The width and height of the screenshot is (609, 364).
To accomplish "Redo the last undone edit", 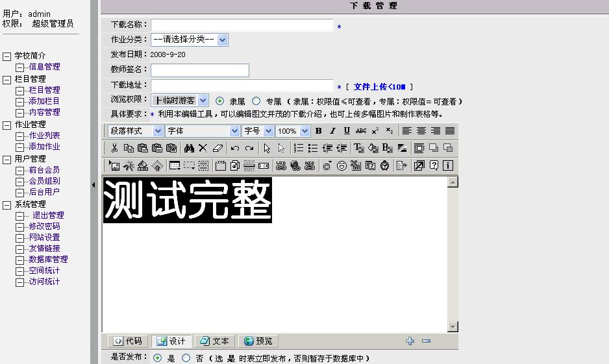I will (249, 148).
